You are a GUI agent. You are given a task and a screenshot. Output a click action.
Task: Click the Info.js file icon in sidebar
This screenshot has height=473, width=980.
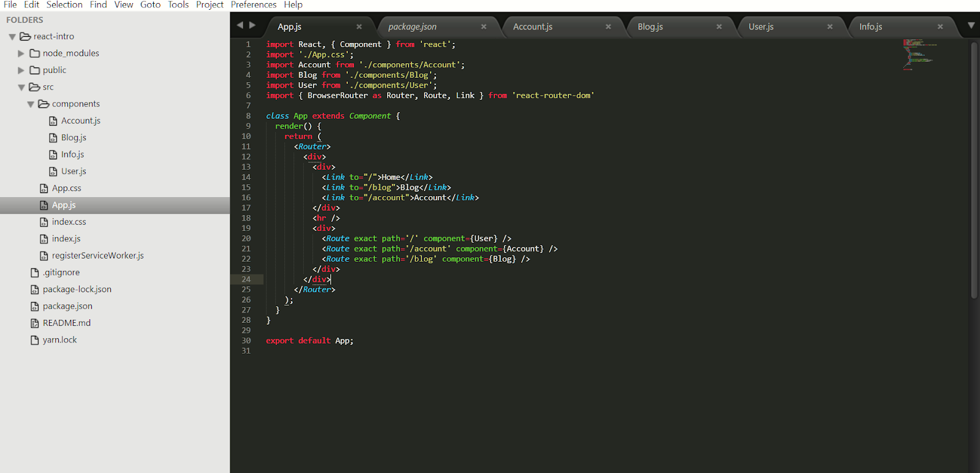pos(53,154)
